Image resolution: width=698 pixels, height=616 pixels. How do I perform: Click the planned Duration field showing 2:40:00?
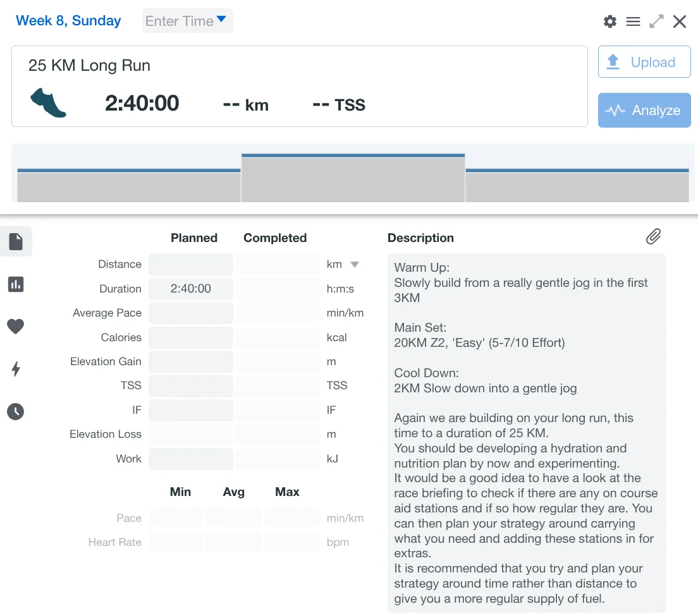(191, 289)
